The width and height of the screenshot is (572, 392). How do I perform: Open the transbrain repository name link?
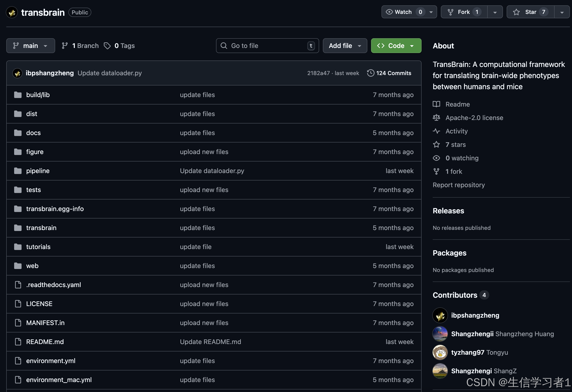pos(43,12)
